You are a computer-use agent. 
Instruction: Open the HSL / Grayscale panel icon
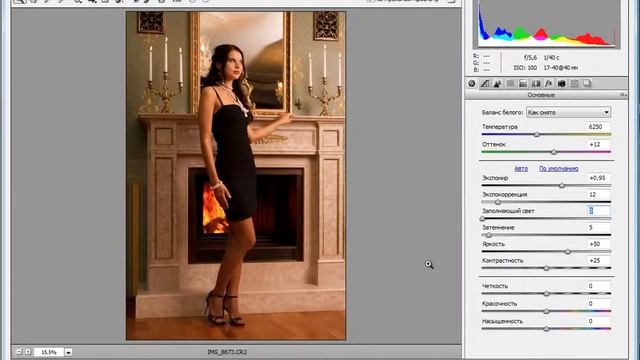pos(510,83)
